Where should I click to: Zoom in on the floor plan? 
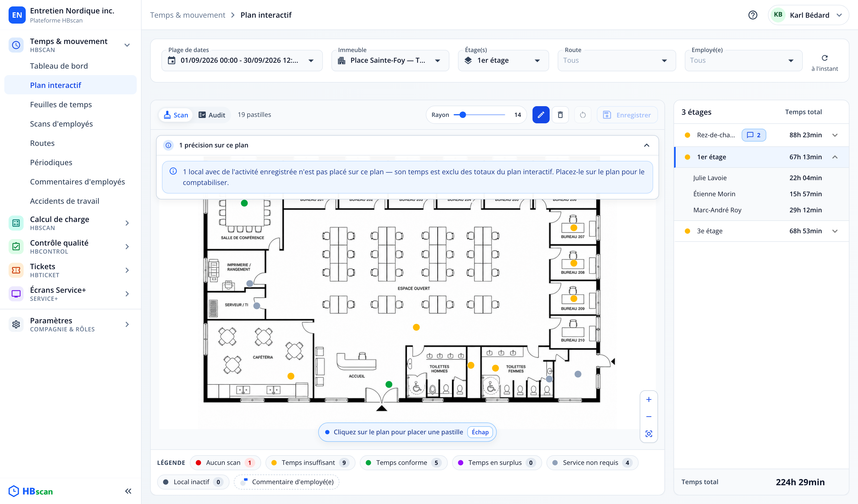point(649,399)
